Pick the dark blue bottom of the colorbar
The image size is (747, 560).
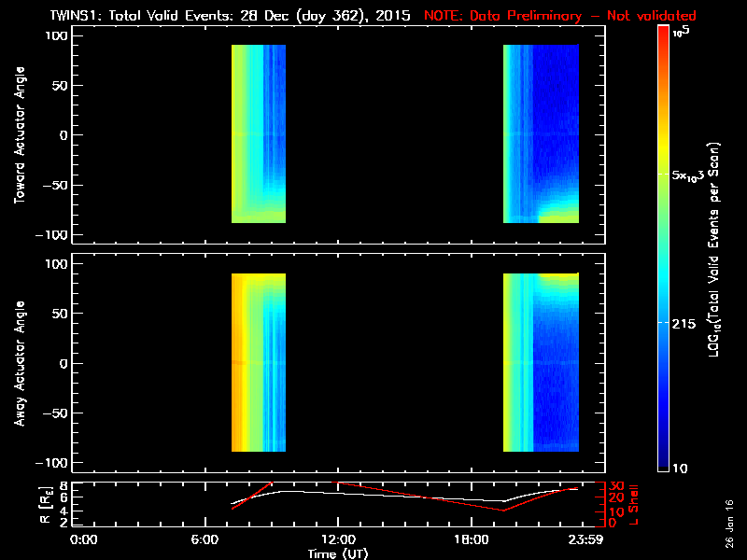(663, 457)
